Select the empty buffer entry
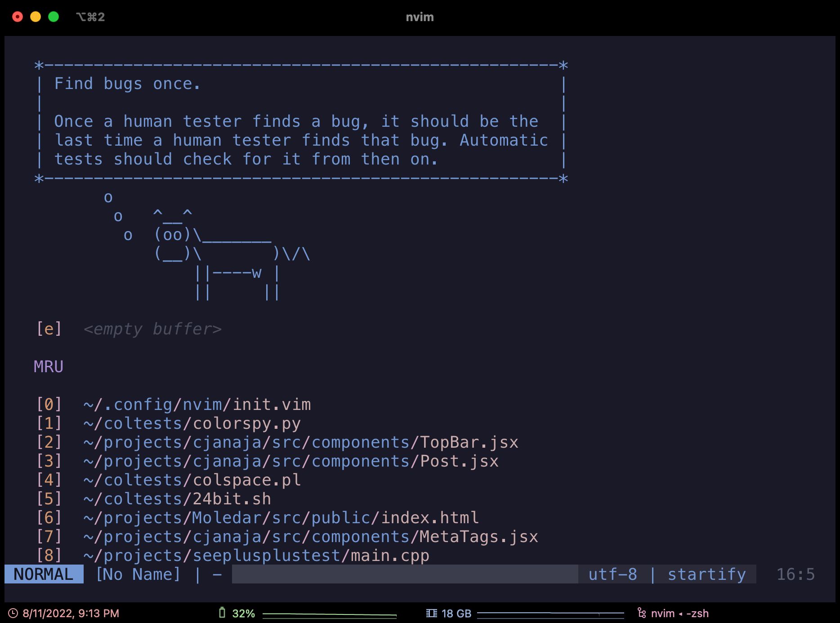840x623 pixels. click(152, 329)
